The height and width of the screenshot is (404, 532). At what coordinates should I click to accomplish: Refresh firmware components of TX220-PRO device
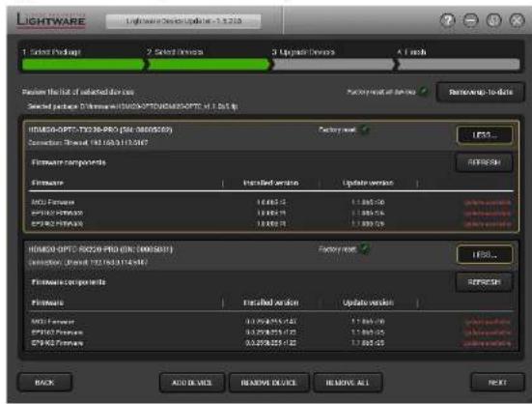(484, 162)
